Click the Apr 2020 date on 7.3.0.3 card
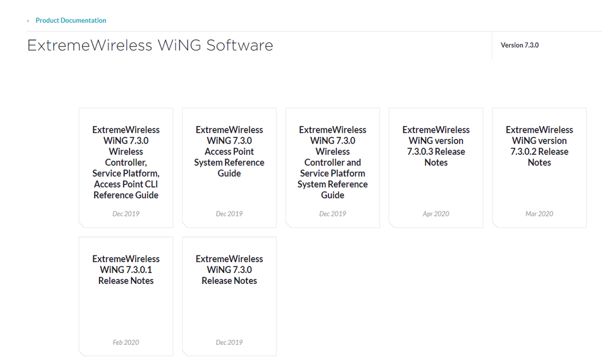This screenshot has height=364, width=602. pyautogui.click(x=436, y=214)
